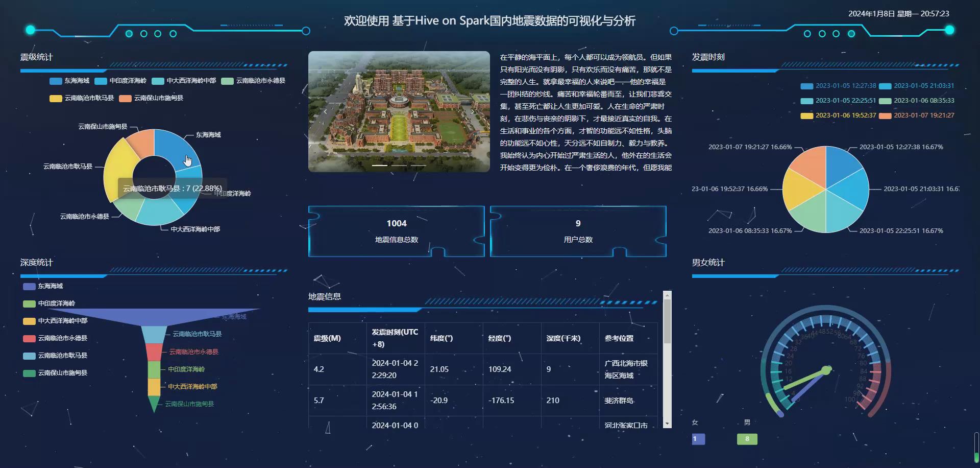Click the campus aerial carousel image
980x468 pixels.
click(399, 111)
